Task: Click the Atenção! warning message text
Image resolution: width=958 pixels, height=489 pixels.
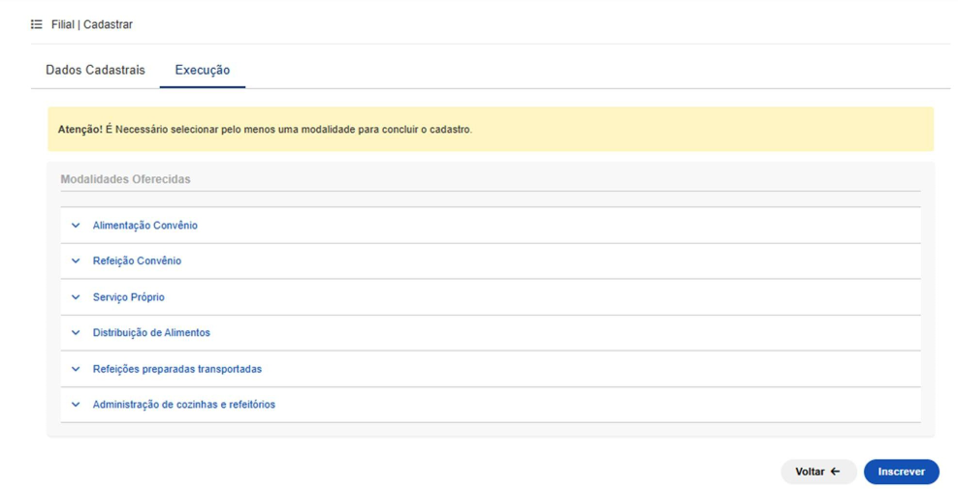Action: pos(265,130)
